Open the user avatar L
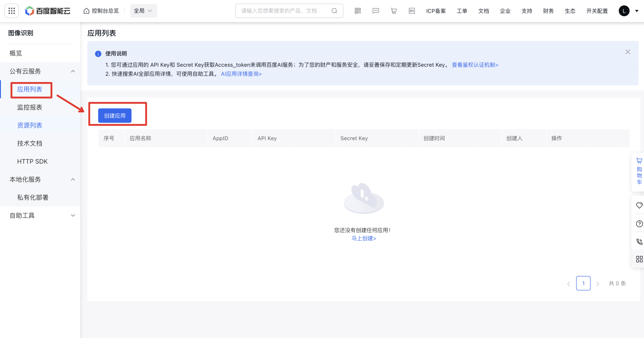644x338 pixels. coord(624,11)
